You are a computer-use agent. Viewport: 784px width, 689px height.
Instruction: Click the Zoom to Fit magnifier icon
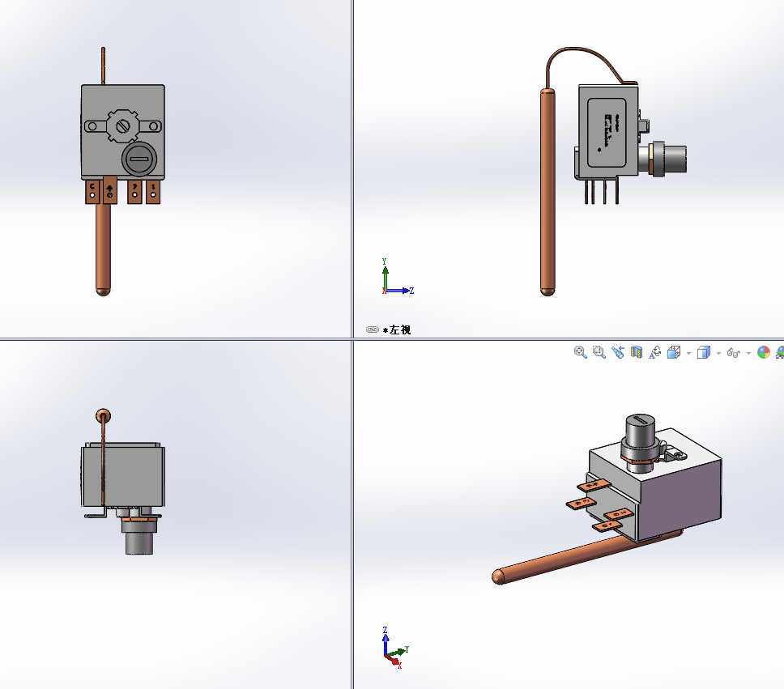click(580, 352)
